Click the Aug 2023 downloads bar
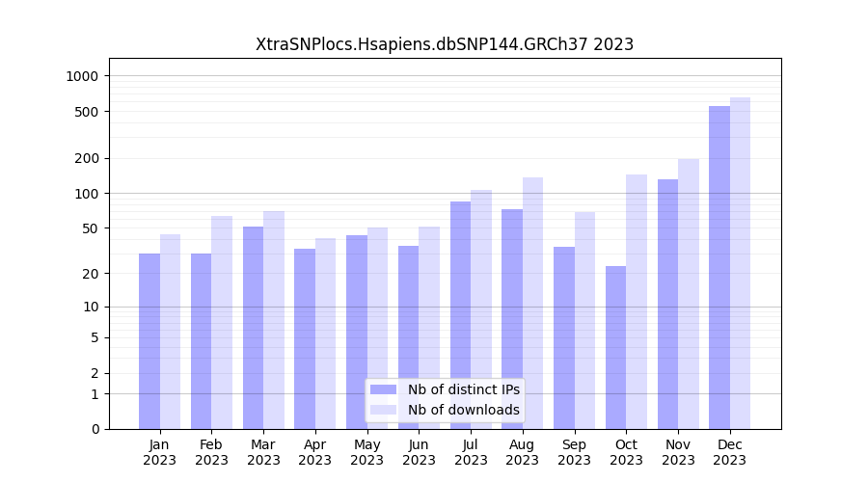This screenshot has height=482, width=868. 532,303
